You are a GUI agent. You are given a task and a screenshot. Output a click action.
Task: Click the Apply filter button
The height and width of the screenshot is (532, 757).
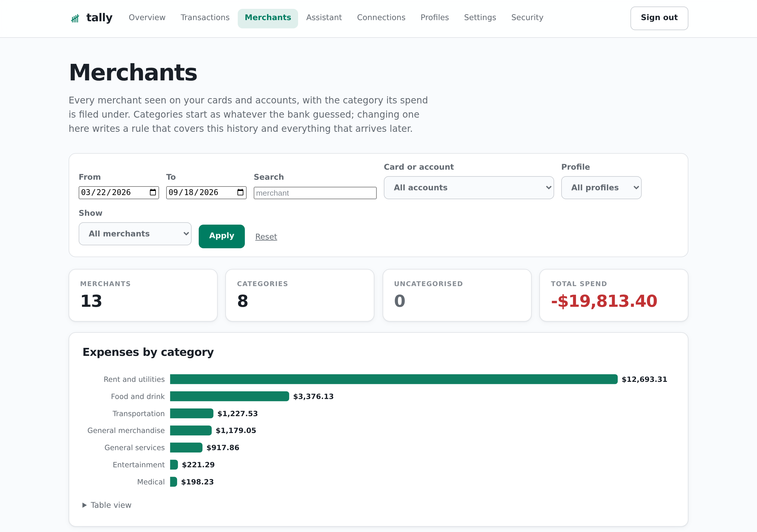pos(221,236)
